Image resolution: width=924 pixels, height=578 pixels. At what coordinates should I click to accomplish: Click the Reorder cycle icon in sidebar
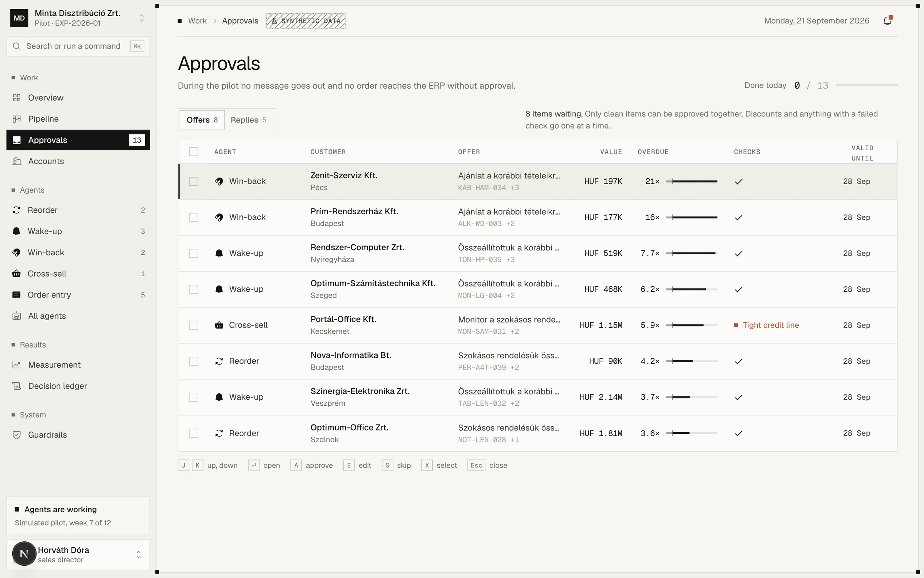(x=16, y=210)
